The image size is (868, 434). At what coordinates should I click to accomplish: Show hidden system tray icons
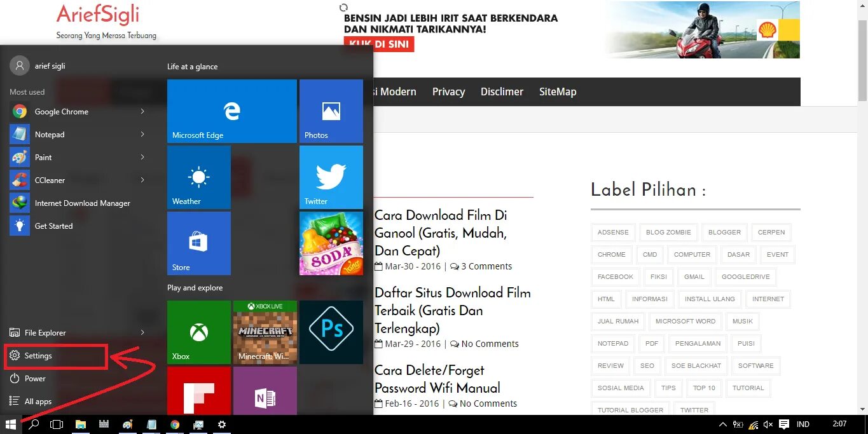pyautogui.click(x=722, y=424)
